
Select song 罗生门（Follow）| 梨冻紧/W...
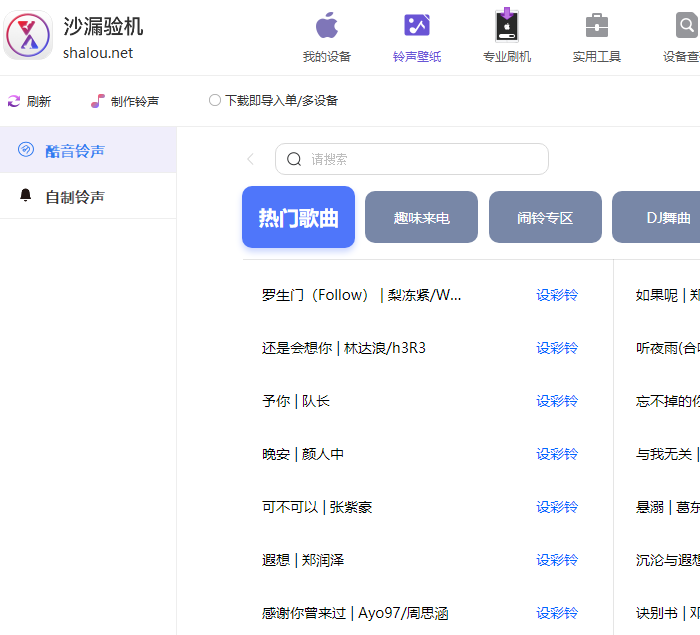pos(361,295)
